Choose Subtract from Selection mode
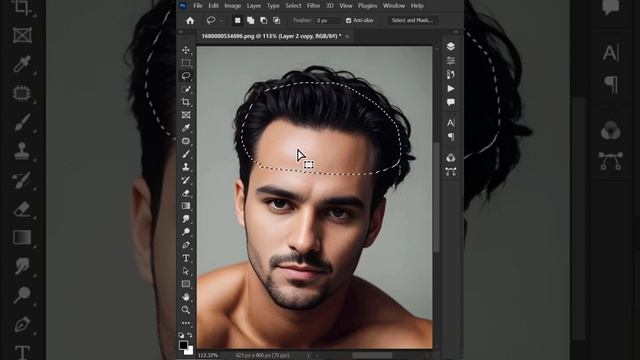This screenshot has height=360, width=640. (263, 20)
